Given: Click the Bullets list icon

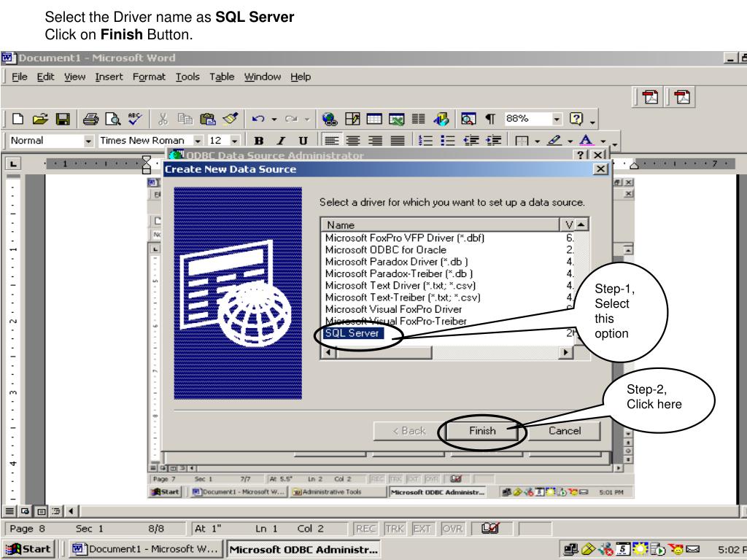Looking at the screenshot, I should pyautogui.click(x=448, y=141).
